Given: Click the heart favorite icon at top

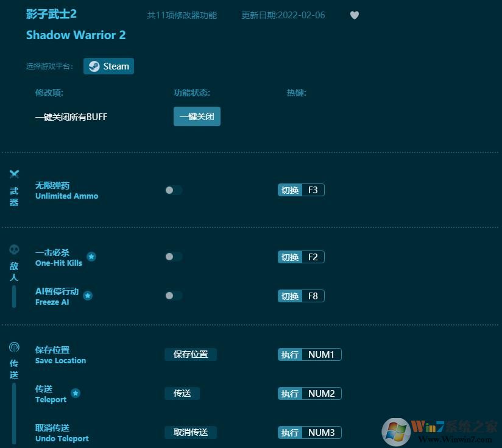Looking at the screenshot, I should pyautogui.click(x=354, y=15).
